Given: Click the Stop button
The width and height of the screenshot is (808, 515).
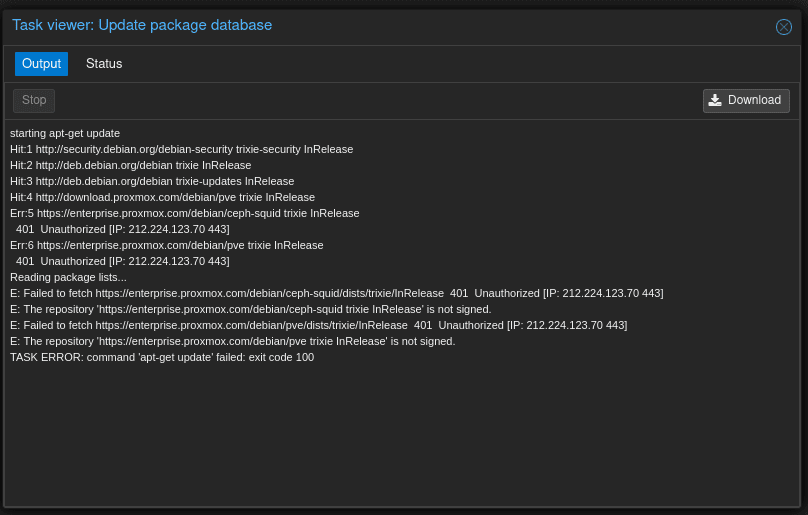Looking at the screenshot, I should click(34, 101).
